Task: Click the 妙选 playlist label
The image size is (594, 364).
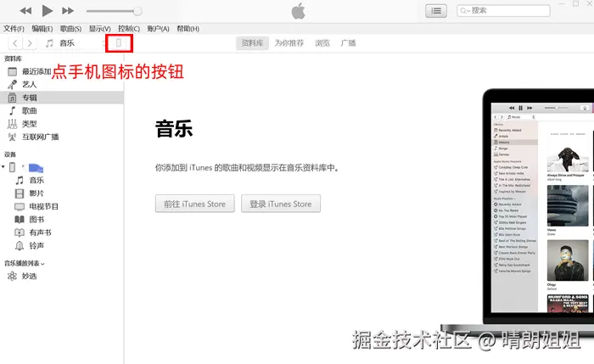Action: point(29,276)
